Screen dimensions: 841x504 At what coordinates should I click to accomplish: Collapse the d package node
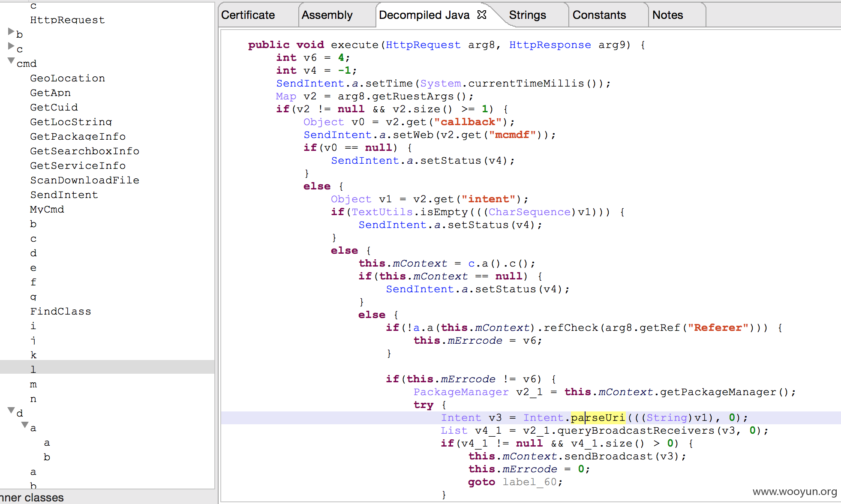11,411
